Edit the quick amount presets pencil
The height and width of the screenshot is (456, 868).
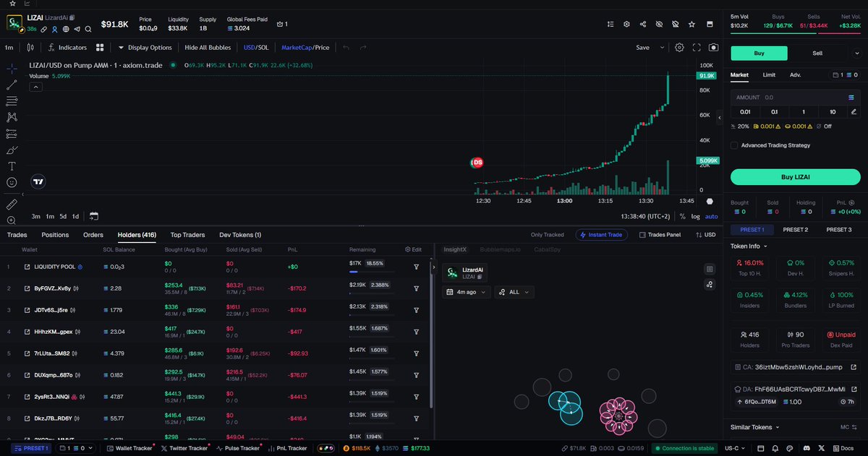click(x=854, y=111)
